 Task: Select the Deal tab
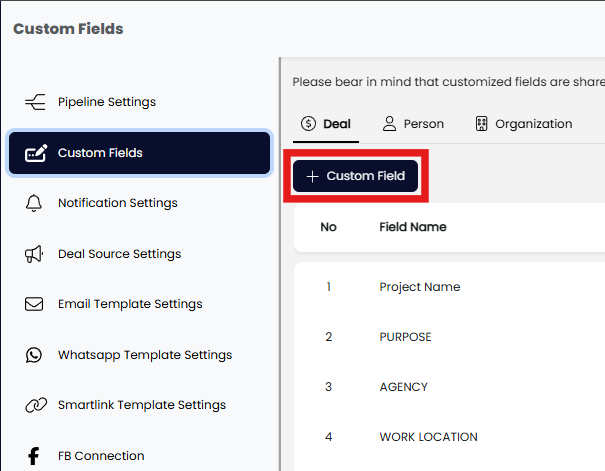[326, 124]
